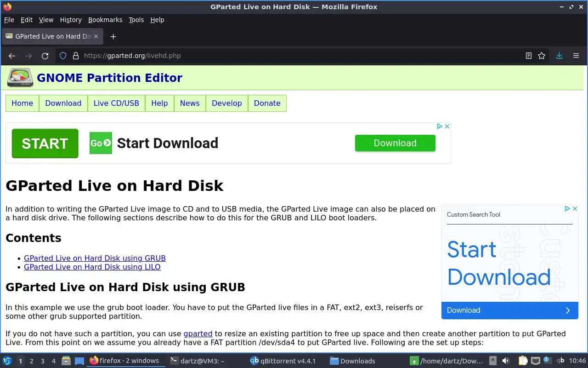This screenshot has height=368, width=588.
Task: Switch to virtual desktop 4
Action: (53, 361)
